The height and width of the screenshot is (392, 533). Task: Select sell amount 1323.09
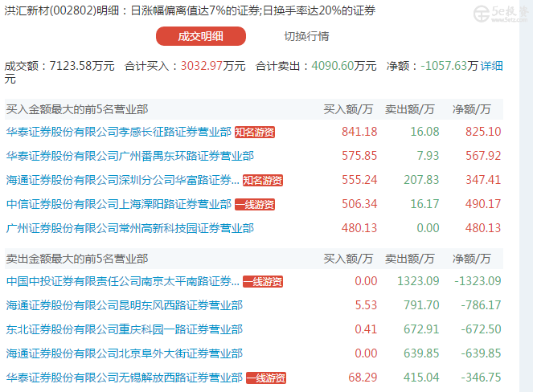coord(418,281)
